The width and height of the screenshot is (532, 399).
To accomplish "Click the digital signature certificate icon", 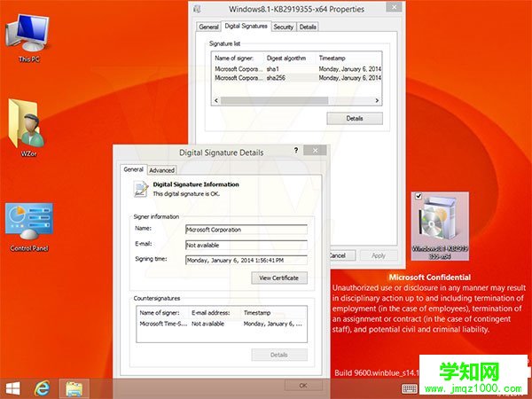I will (x=141, y=189).
